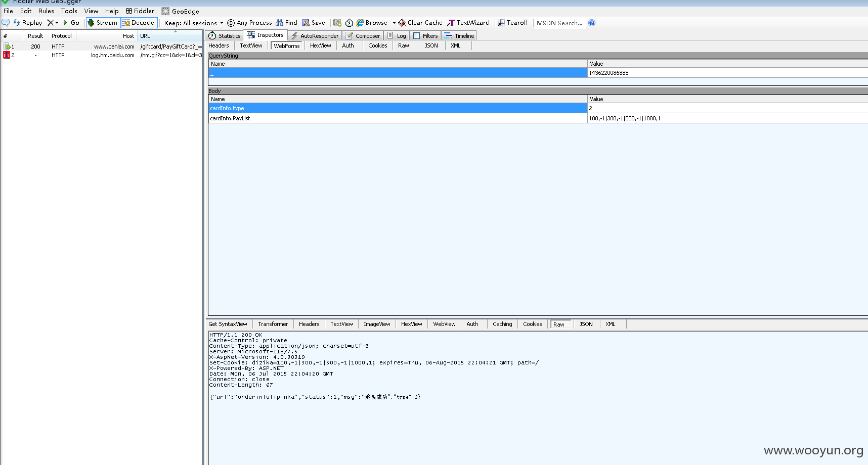
Task: Open the Tools menu
Action: coord(69,11)
